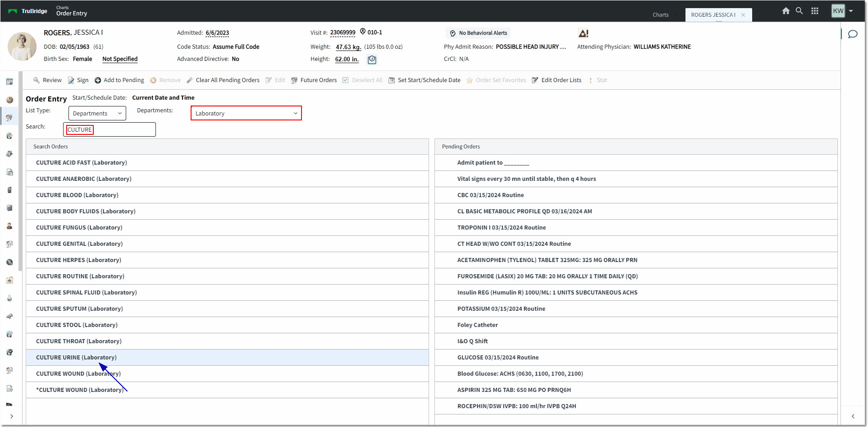Select CULTURE THROAT order
Image resolution: width=868 pixels, height=428 pixels.
[227, 341]
